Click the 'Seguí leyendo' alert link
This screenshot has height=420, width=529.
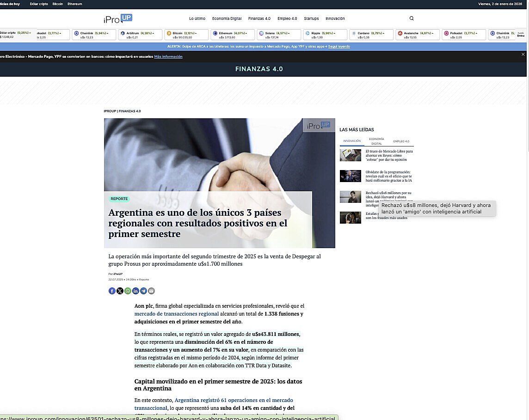(339, 47)
